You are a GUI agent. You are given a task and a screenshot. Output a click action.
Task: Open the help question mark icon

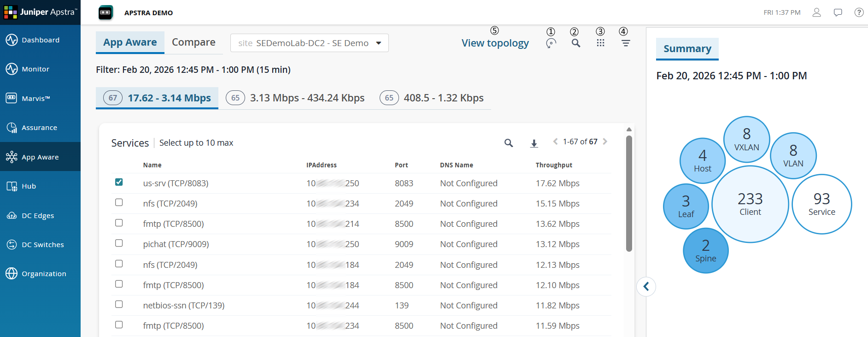coord(859,12)
